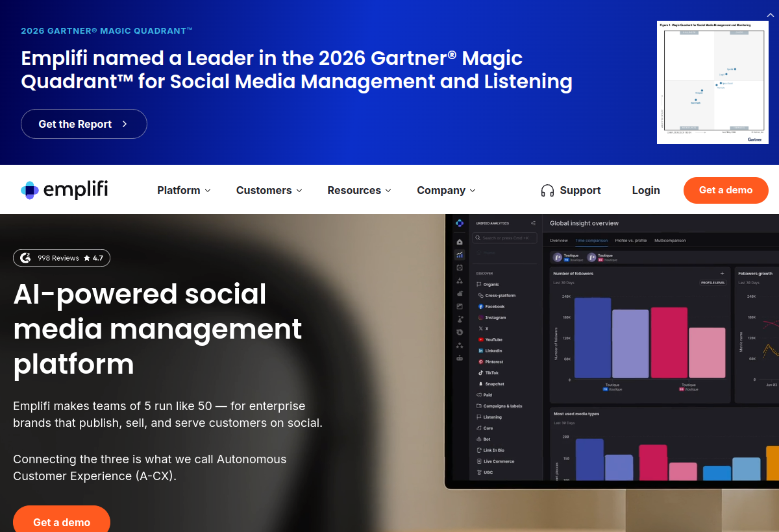Click the Snapchat icon in the dashboard sidebar
779x532 pixels.
pos(480,383)
